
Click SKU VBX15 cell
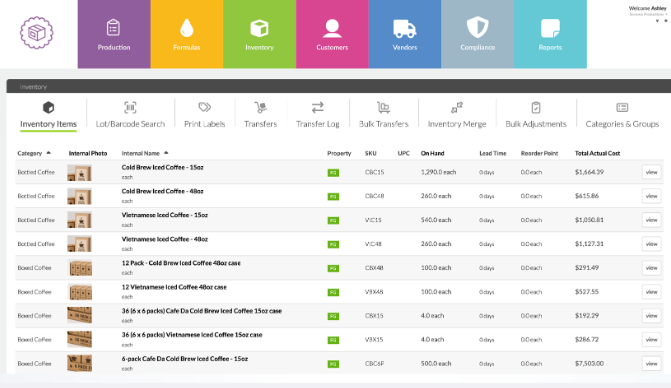374,340
